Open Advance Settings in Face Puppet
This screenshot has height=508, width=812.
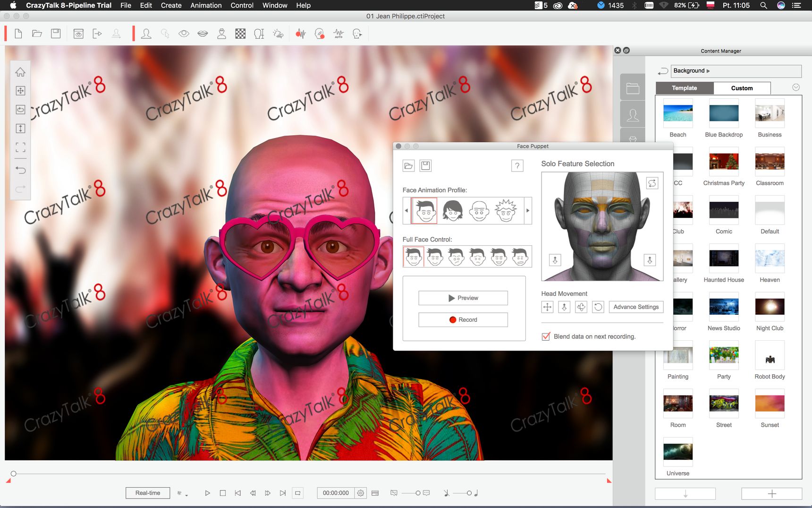(636, 307)
